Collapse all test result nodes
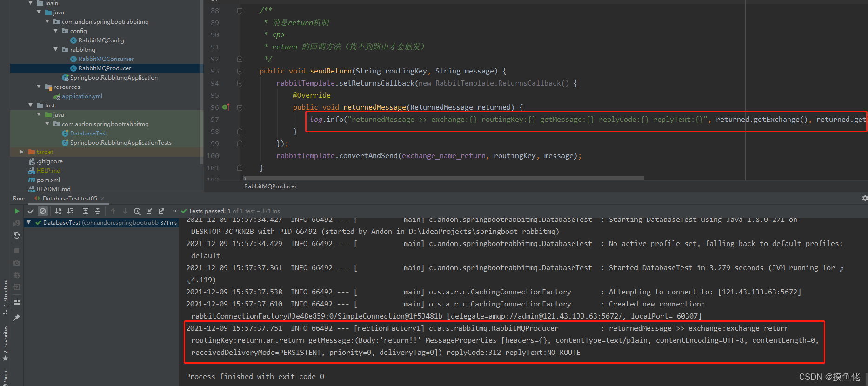868x386 pixels. pos(98,211)
